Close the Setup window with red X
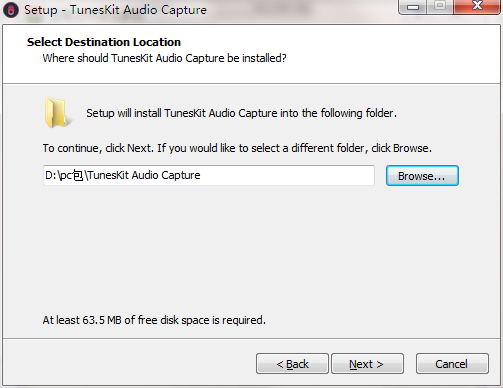The height and width of the screenshot is (388, 503). point(477,6)
